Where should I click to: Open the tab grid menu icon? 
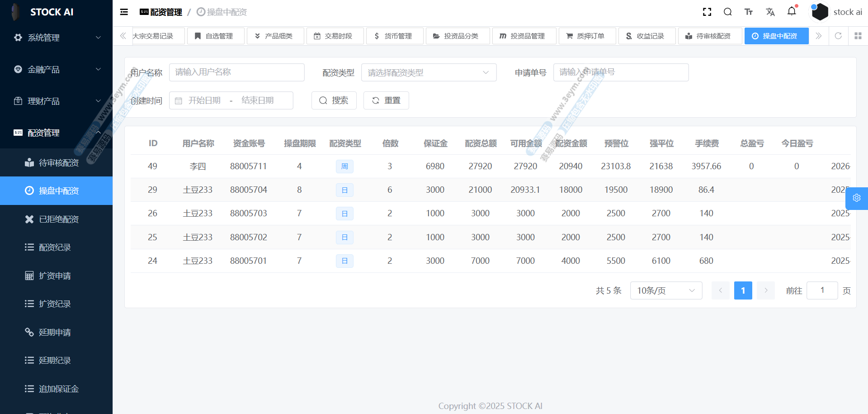[x=858, y=36]
